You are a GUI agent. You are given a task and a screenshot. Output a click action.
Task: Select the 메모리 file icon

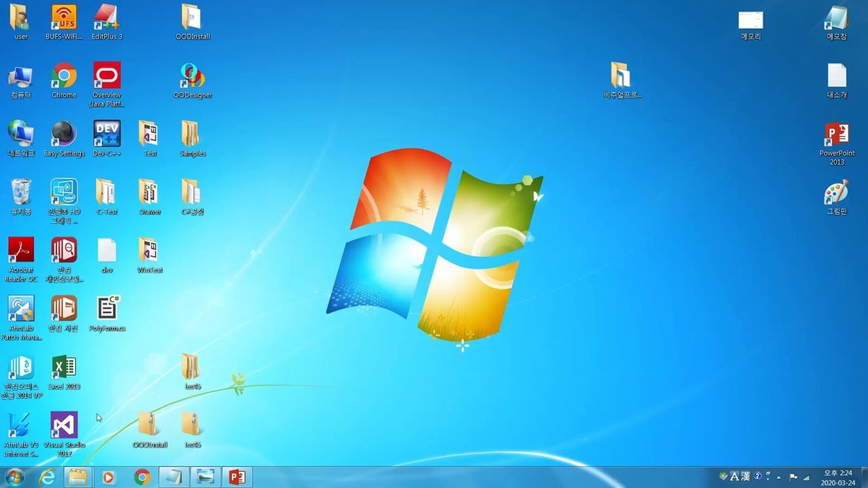pos(751,25)
